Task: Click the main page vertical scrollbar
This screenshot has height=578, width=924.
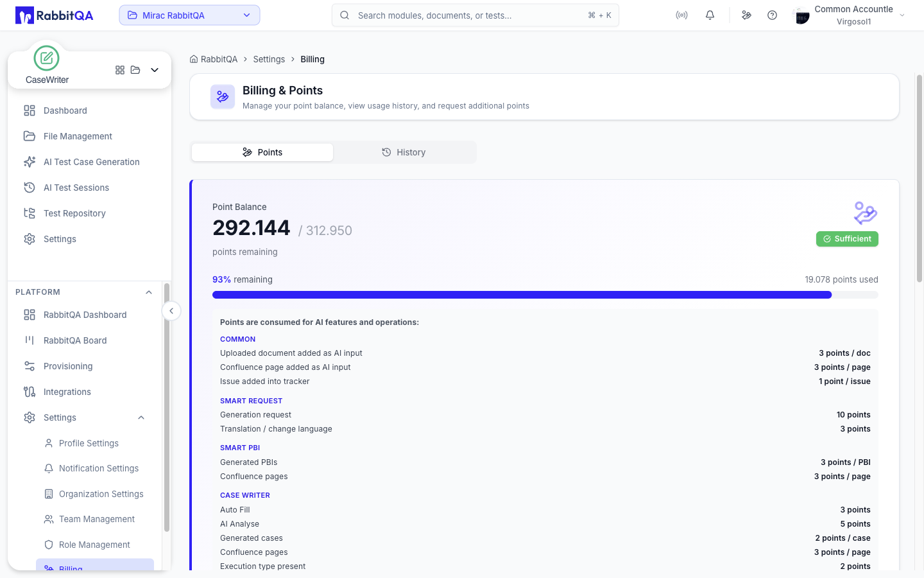Action: (920, 179)
